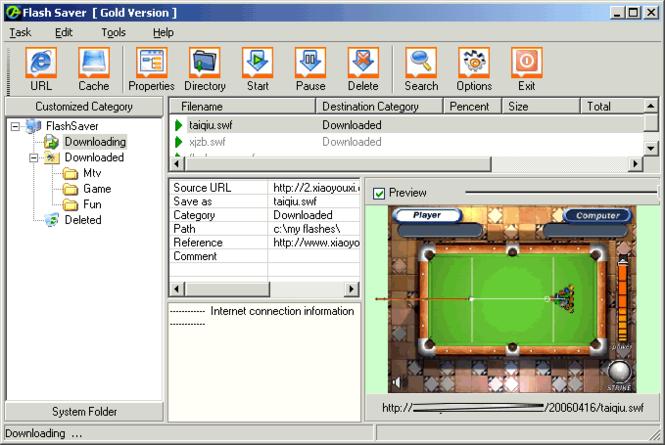This screenshot has height=445, width=665.
Task: Click the Preview playback slider track
Action: coord(561,192)
